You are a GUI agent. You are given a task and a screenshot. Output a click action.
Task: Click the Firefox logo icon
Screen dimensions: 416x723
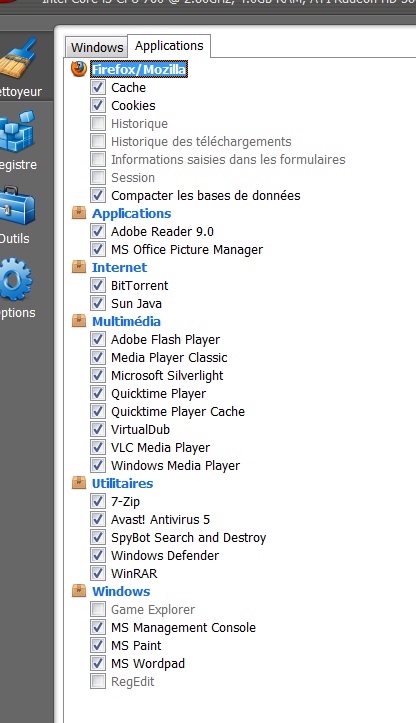(79, 69)
